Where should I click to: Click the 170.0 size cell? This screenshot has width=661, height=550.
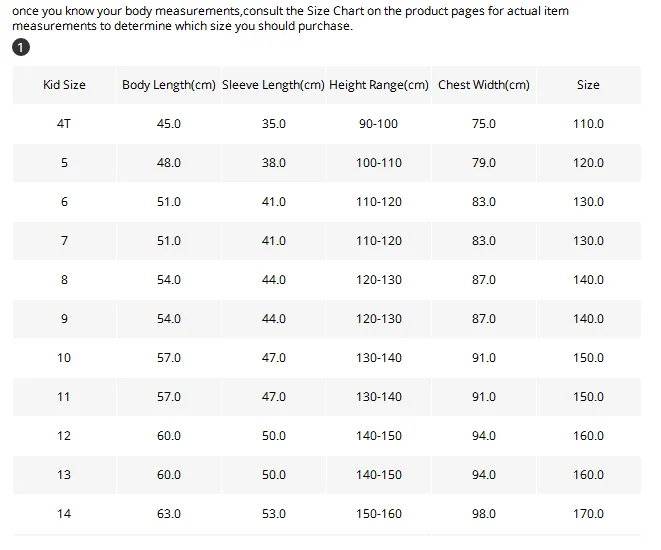[588, 514]
